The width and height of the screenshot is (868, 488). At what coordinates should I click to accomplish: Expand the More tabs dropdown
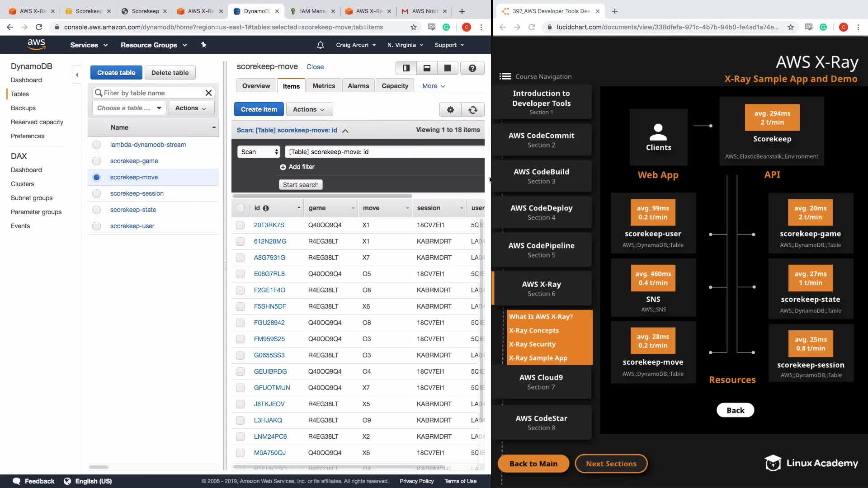click(434, 86)
